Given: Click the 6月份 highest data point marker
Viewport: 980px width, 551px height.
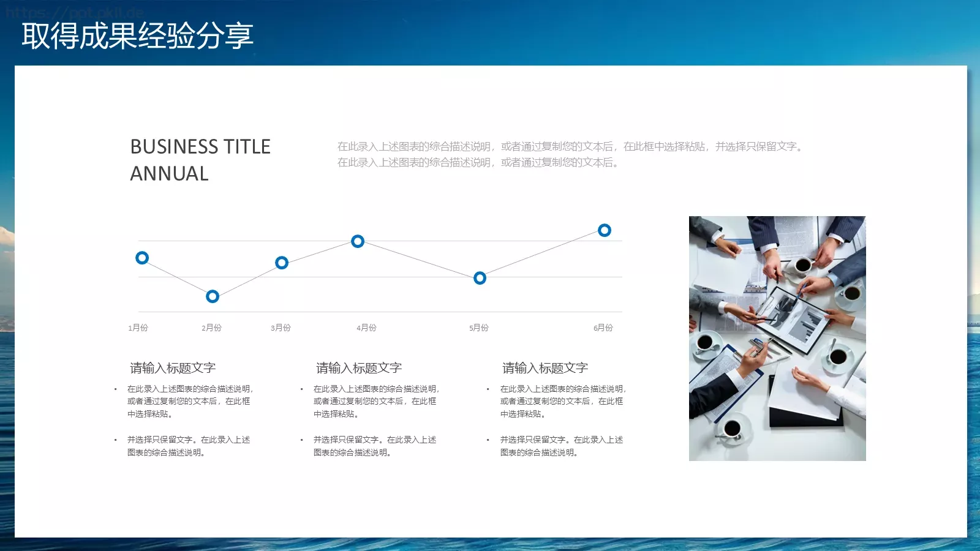Looking at the screenshot, I should [605, 230].
